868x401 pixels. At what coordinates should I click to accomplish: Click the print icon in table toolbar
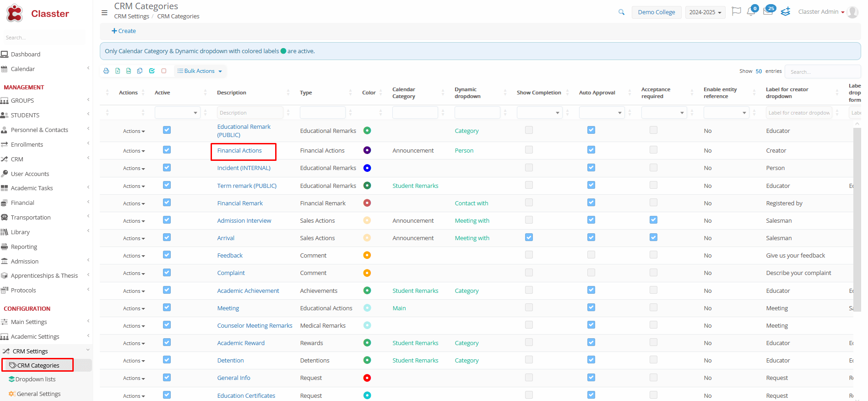point(106,71)
